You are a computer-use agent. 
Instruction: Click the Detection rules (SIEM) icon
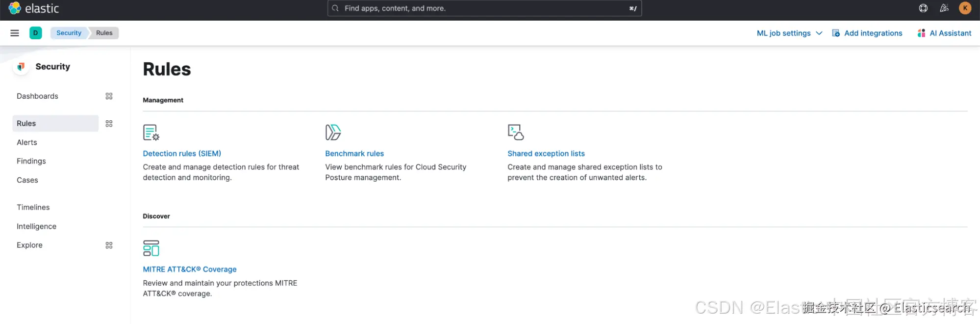[151, 133]
